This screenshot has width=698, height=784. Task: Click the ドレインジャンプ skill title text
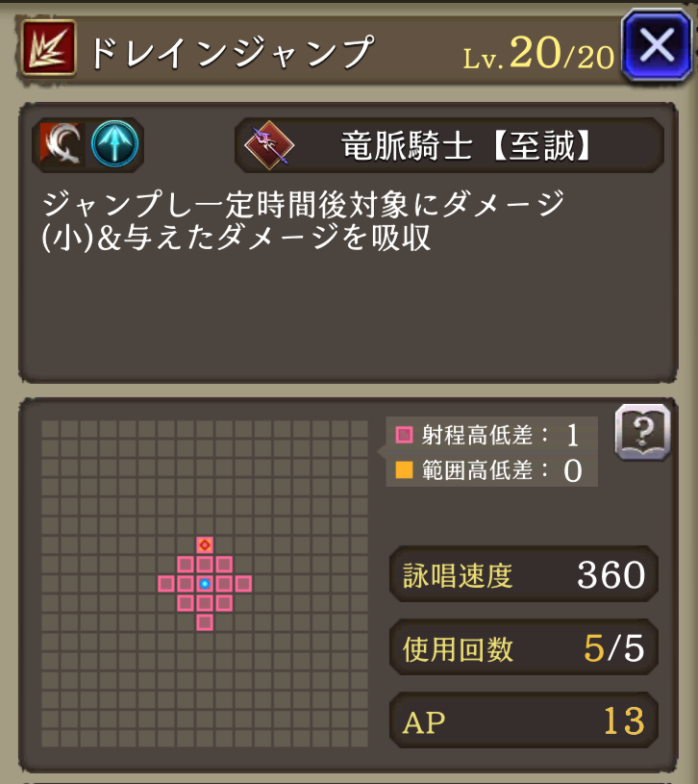coord(232,52)
